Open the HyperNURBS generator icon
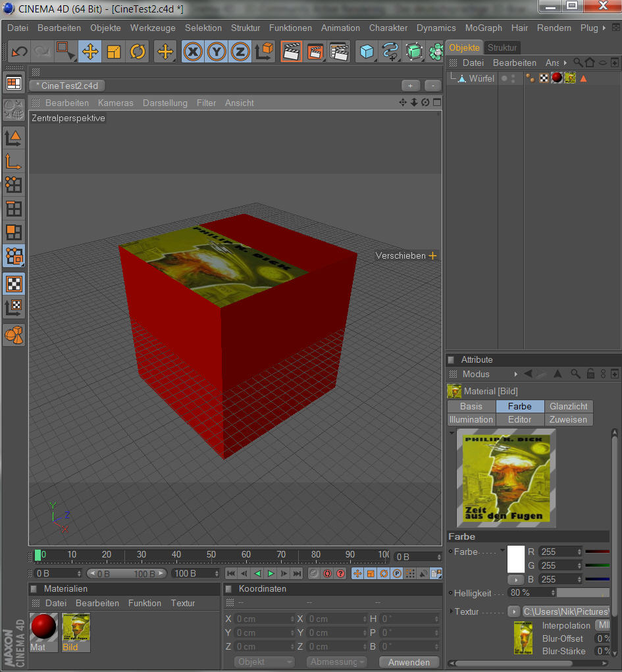 point(414,52)
